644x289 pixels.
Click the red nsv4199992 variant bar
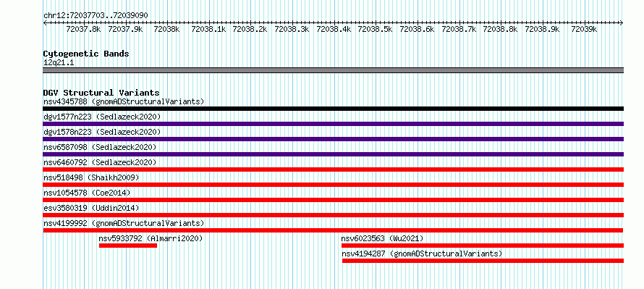(x=334, y=230)
